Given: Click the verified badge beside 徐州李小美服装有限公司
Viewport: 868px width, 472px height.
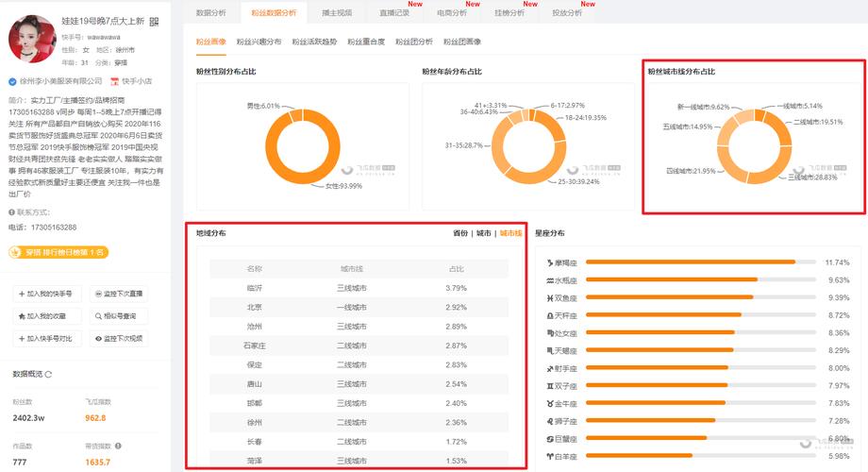Looking at the screenshot, I should tap(12, 82).
